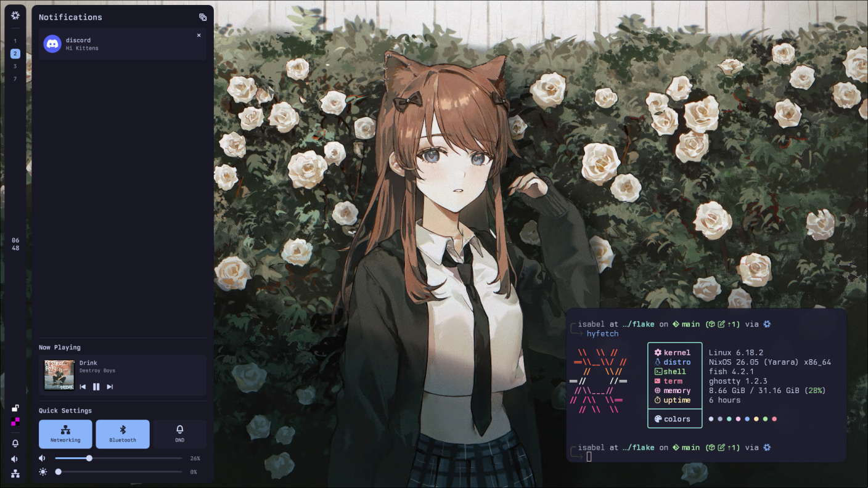
Task: Click the speaker icon in the bottom sidebar
Action: coord(15,458)
